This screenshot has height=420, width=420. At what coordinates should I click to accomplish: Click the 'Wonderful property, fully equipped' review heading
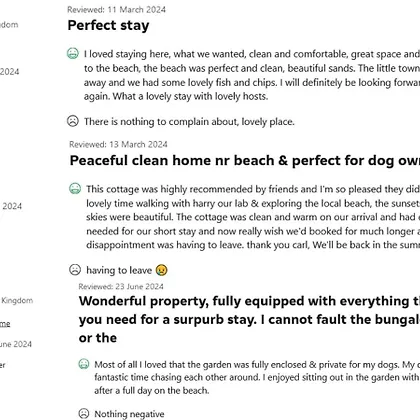point(249,319)
